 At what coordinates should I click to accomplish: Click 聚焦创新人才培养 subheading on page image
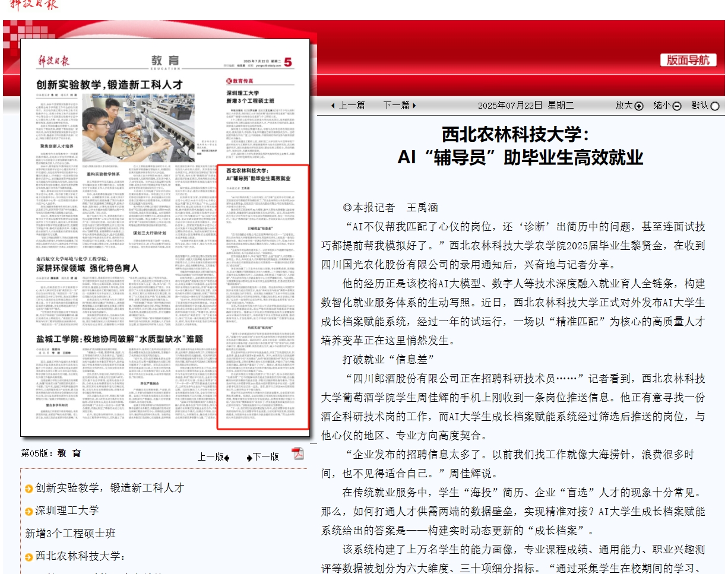tap(56, 145)
